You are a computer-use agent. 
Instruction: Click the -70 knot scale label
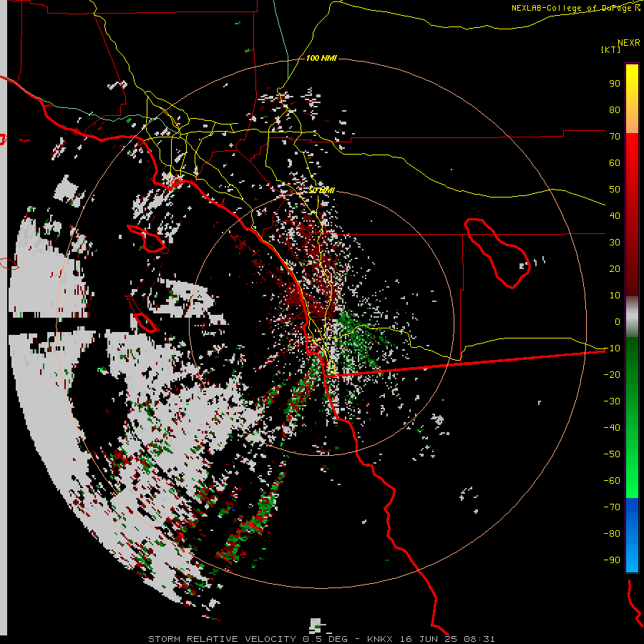click(612, 507)
